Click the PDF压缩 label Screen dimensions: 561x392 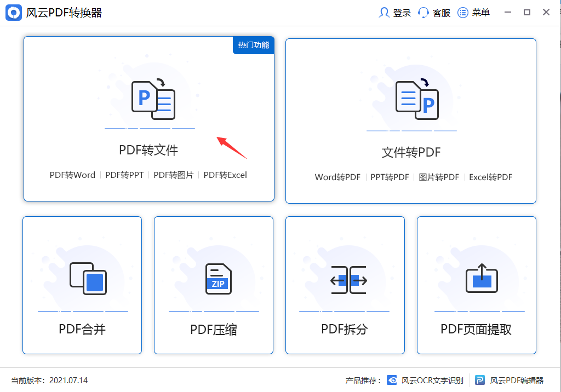coord(213,330)
